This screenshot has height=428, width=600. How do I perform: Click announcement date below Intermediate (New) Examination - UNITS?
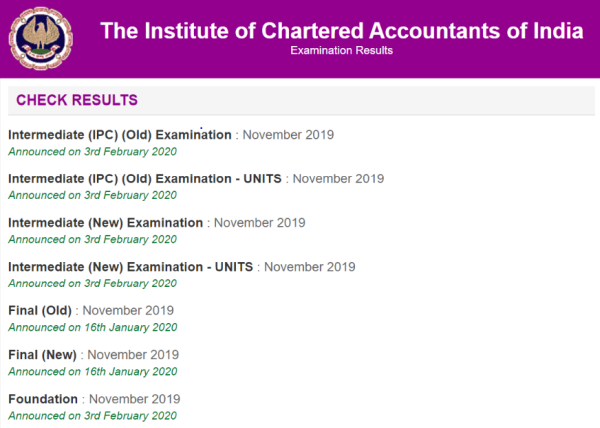92,283
